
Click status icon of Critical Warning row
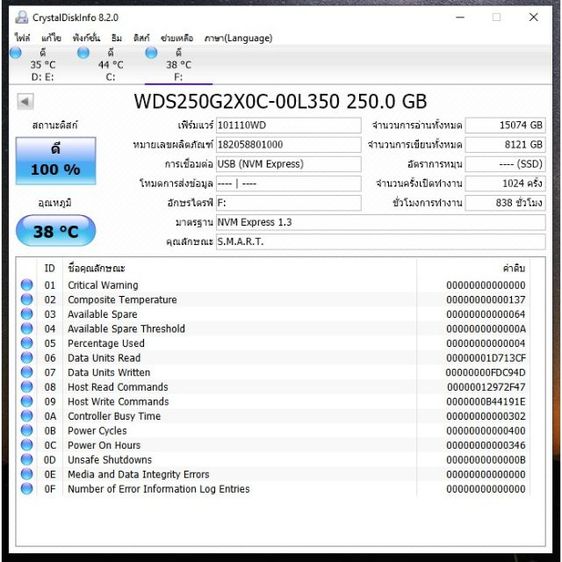click(27, 285)
